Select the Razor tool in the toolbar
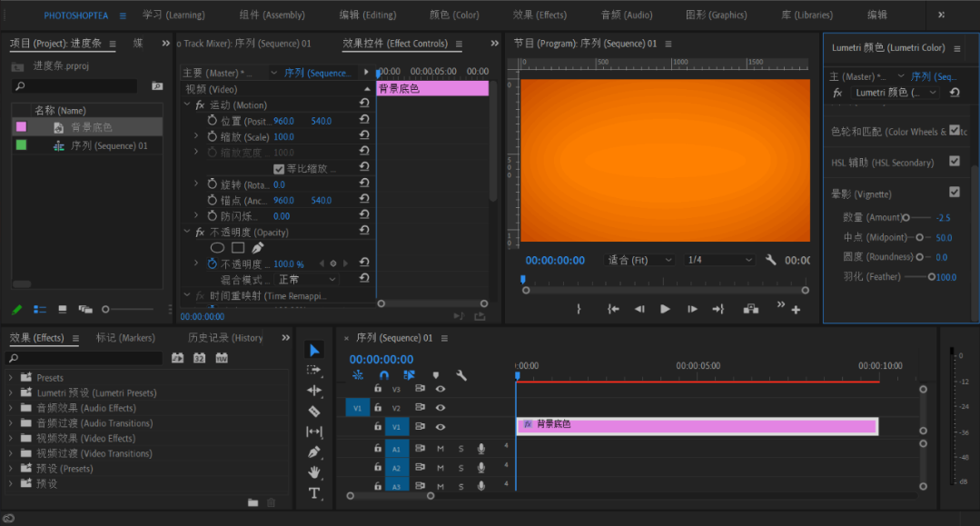This screenshot has width=980, height=526. click(314, 411)
